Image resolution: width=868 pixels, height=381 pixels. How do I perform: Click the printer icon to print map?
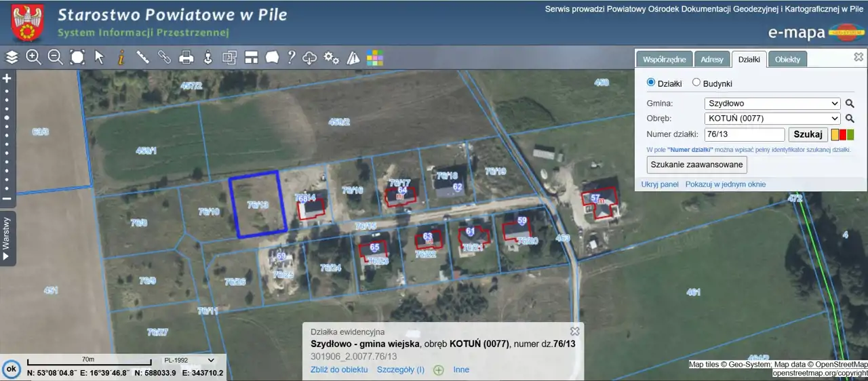coord(186,58)
